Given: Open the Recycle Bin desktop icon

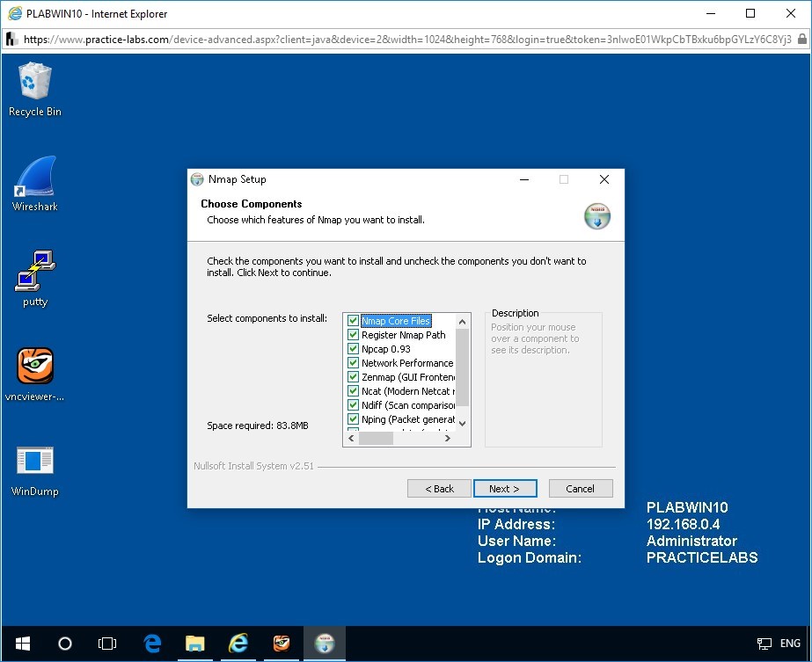Looking at the screenshot, I should [34, 89].
